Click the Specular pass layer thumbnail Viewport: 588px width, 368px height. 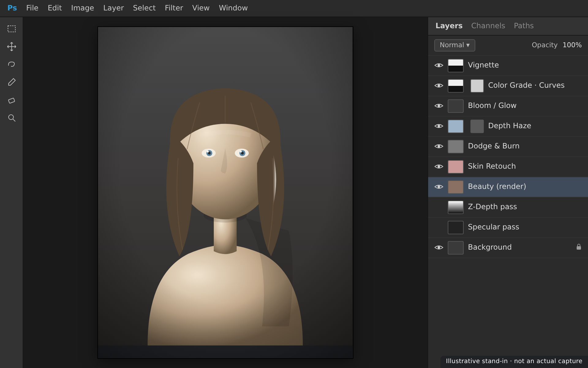(456, 228)
